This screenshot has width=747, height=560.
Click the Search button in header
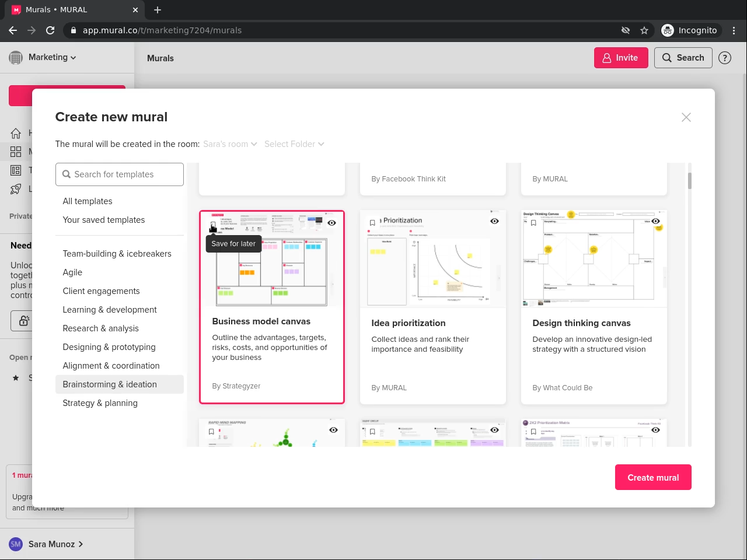tap(683, 58)
